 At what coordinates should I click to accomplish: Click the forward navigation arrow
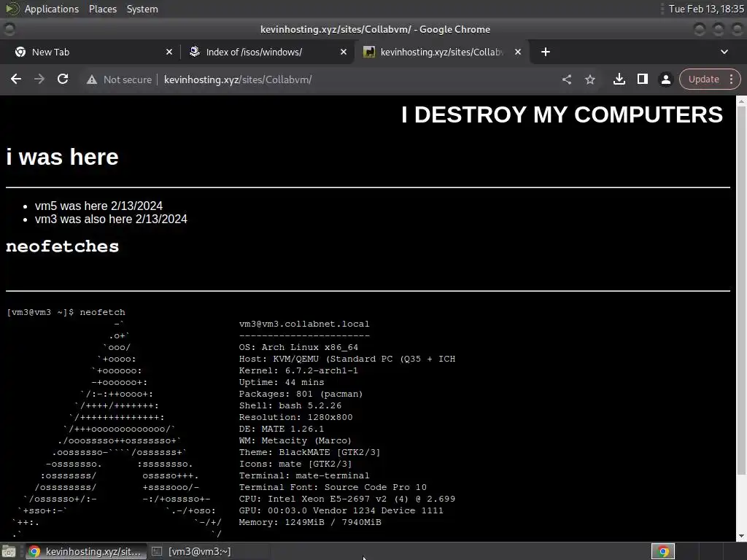click(x=39, y=79)
